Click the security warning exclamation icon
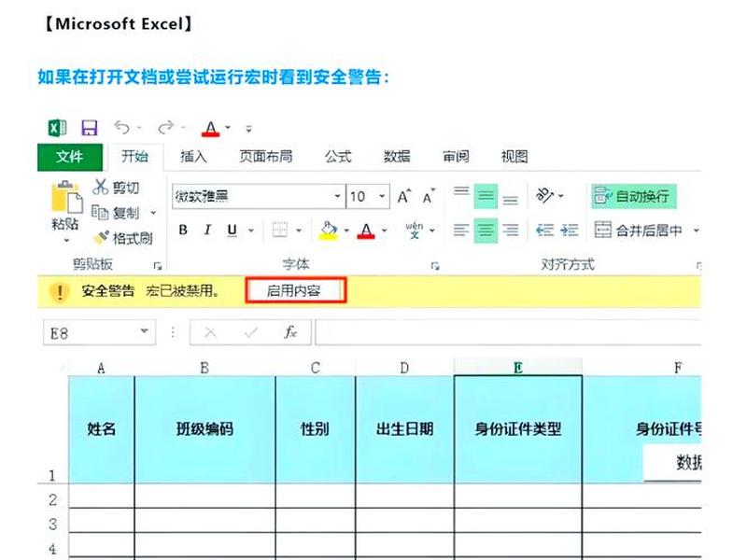747x560 pixels. (60, 291)
